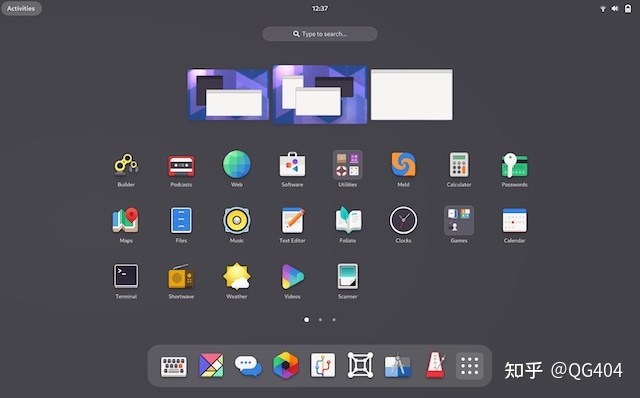Screen dimensions: 640x398
Task: Open the Web browser
Action: point(237,165)
